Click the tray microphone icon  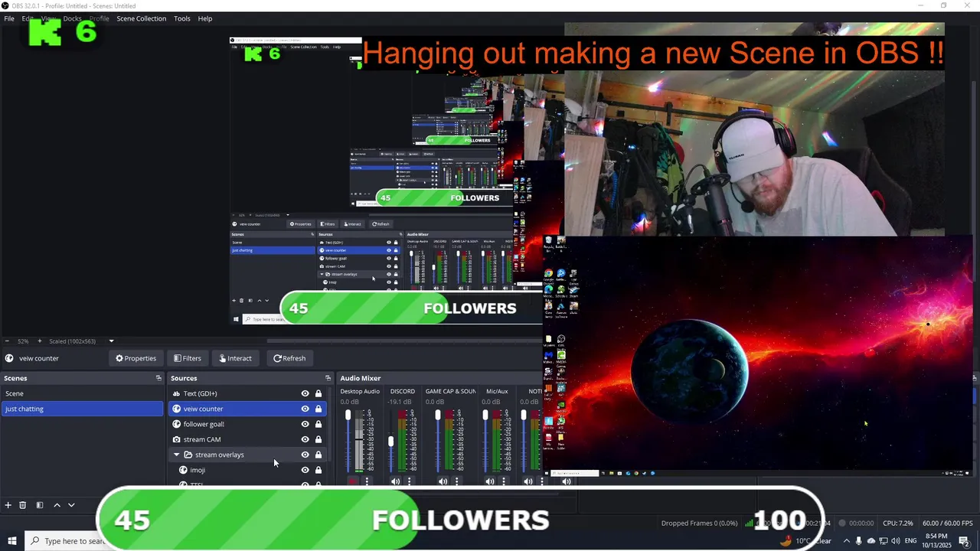click(x=858, y=541)
